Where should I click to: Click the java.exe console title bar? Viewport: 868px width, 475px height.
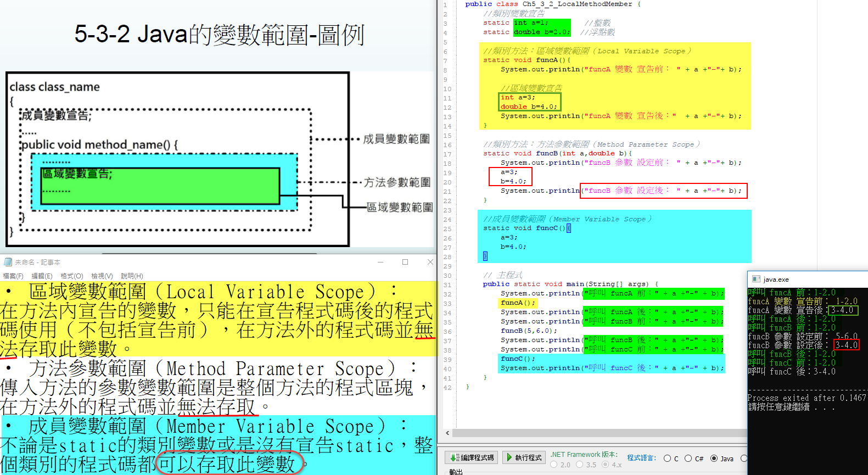tap(813, 280)
